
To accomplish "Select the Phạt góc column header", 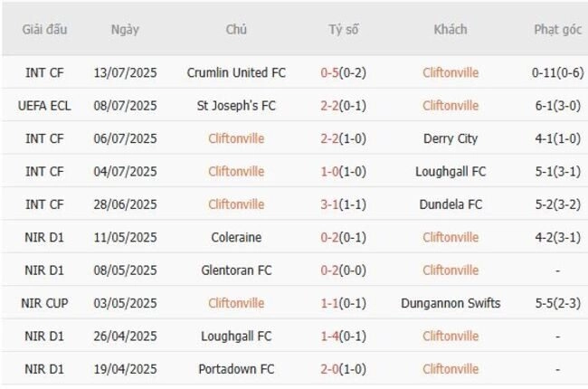I will click(557, 29).
